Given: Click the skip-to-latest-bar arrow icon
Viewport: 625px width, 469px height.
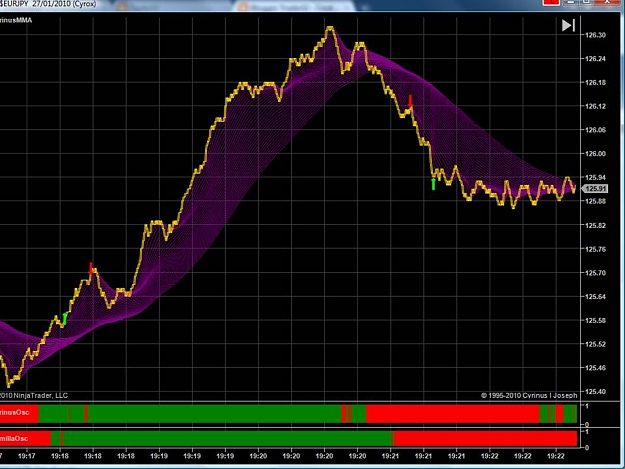Looking at the screenshot, I should [568, 26].
